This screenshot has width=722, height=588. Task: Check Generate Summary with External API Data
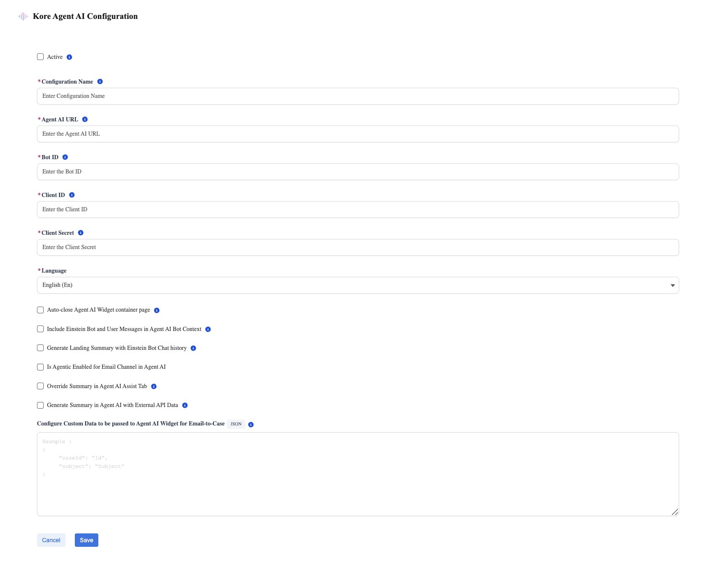point(40,405)
